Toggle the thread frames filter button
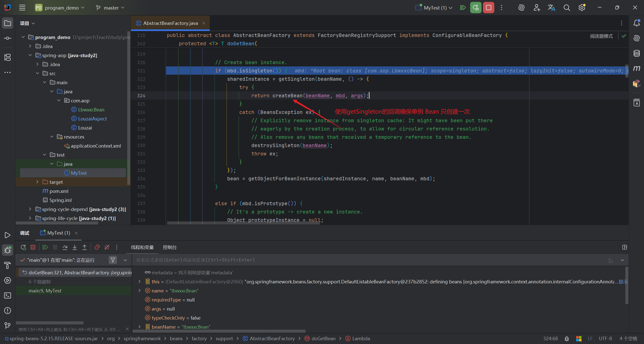Image resolution: width=644 pixels, height=344 pixels. [x=113, y=260]
